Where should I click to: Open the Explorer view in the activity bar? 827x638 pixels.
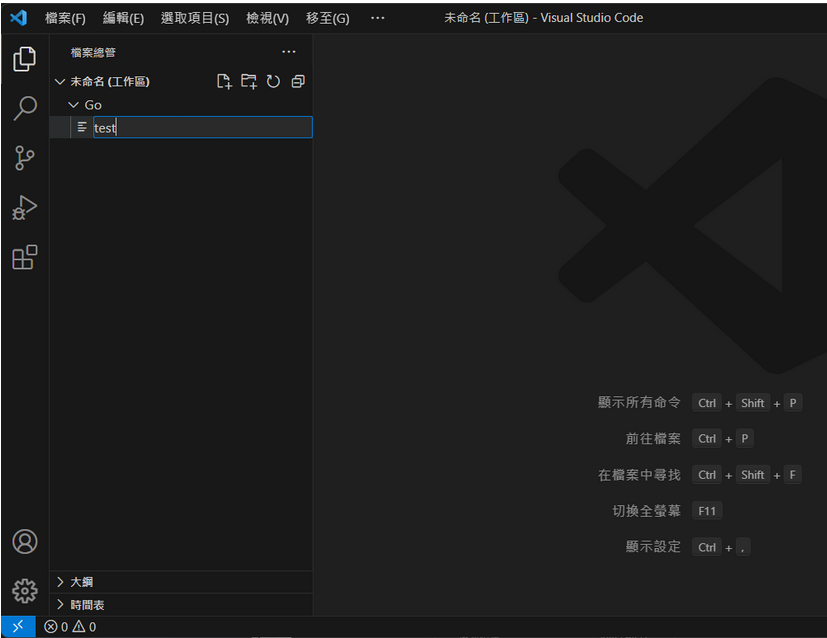(x=24, y=59)
